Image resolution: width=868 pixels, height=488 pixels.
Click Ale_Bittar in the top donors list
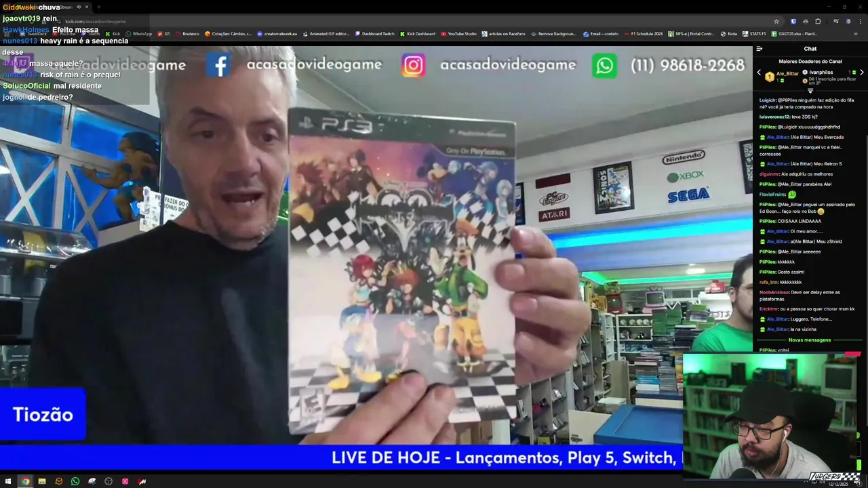click(x=787, y=73)
